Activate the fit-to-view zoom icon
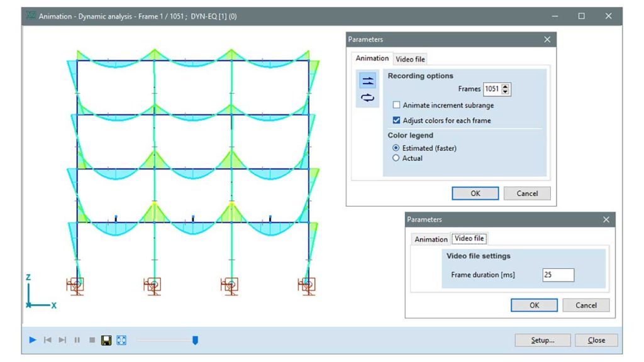The width and height of the screenshot is (644, 362). coord(120,339)
